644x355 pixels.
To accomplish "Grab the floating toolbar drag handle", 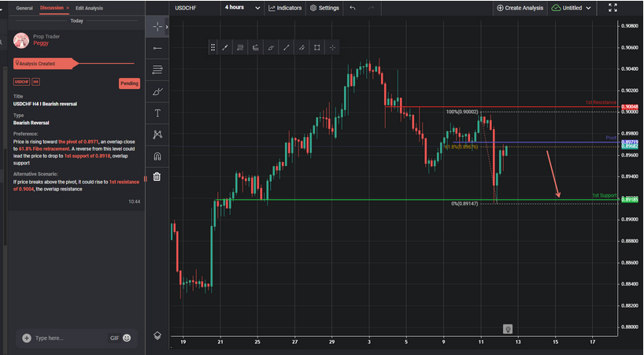I will point(213,47).
